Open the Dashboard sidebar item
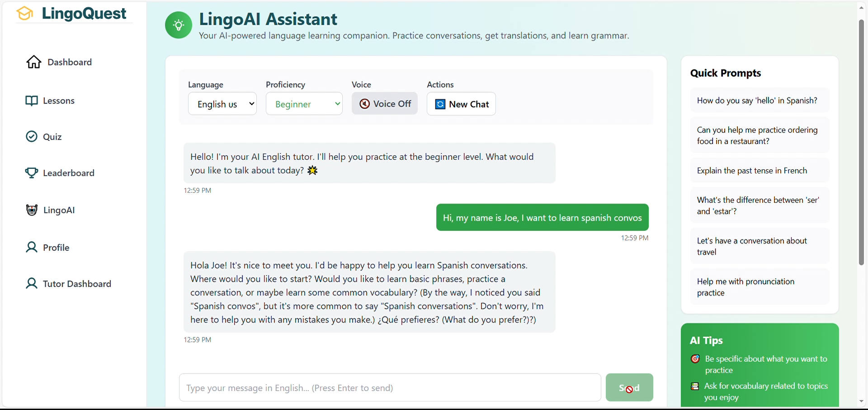 coord(69,62)
